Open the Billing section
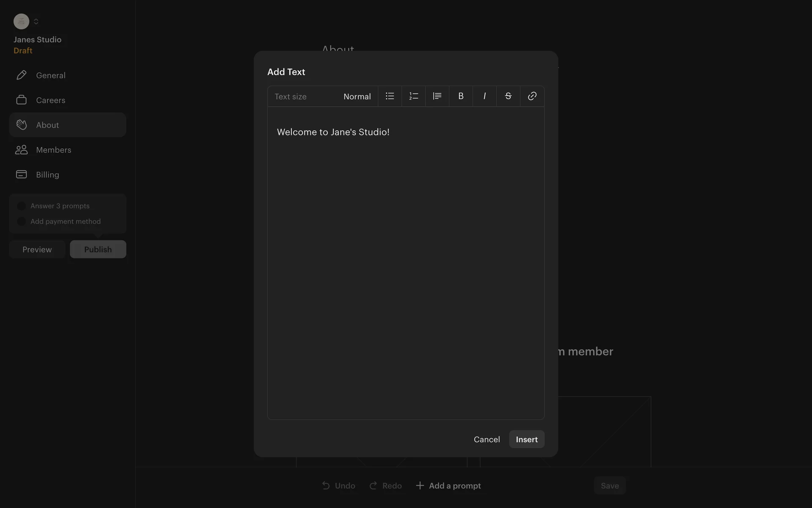The image size is (812, 508). pos(47,175)
